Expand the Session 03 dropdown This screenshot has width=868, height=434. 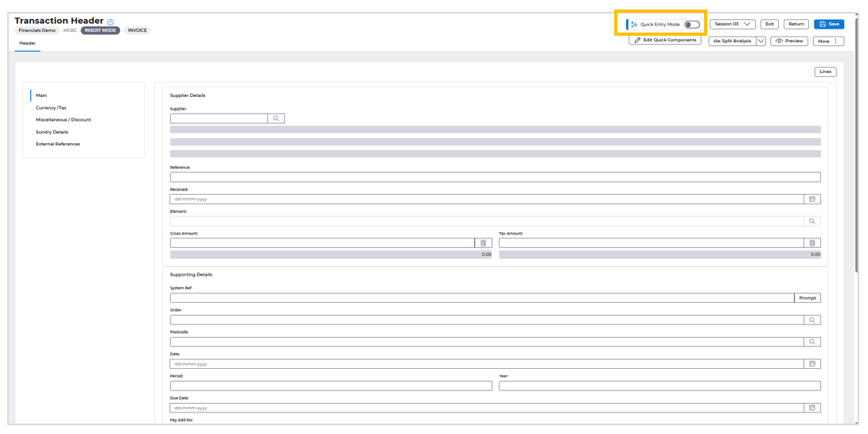(x=733, y=25)
